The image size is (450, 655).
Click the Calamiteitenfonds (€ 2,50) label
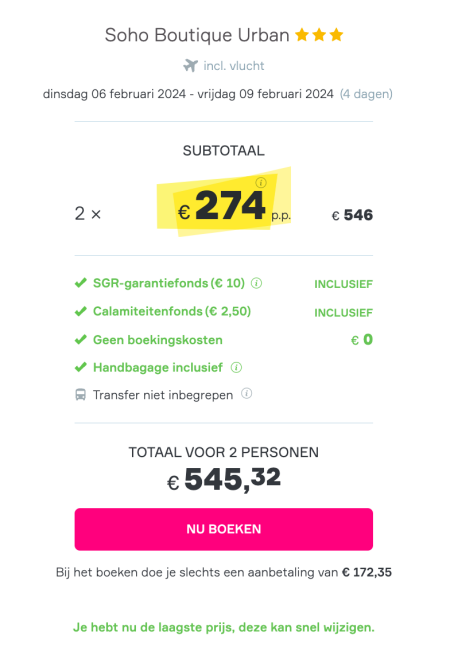click(172, 312)
